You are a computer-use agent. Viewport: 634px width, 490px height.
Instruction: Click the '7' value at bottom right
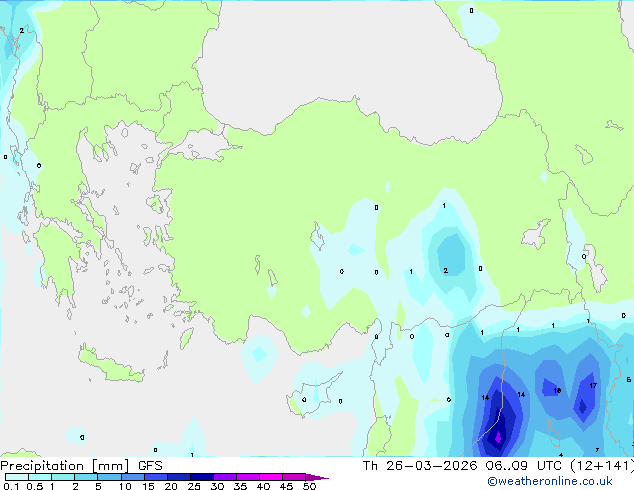pos(597,450)
